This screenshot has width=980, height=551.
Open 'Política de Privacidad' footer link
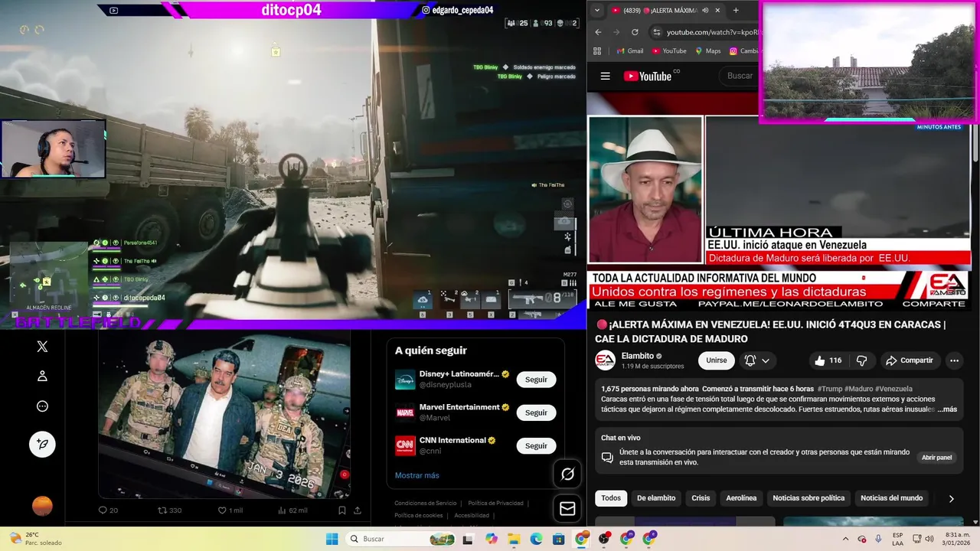(x=495, y=503)
